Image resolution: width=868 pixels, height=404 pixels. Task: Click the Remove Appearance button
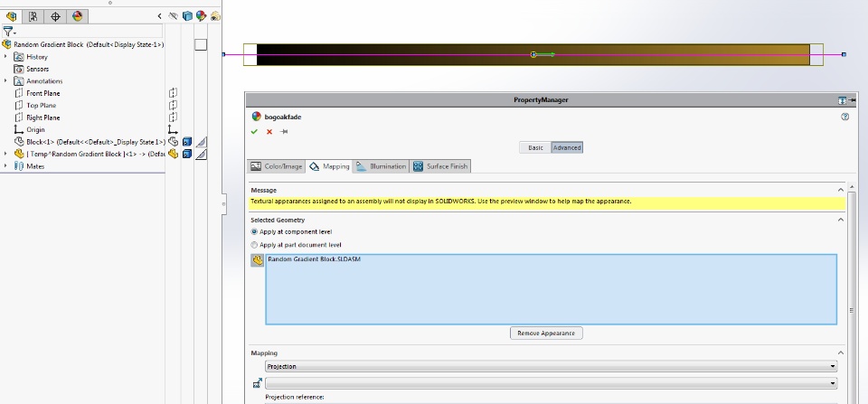[546, 334]
